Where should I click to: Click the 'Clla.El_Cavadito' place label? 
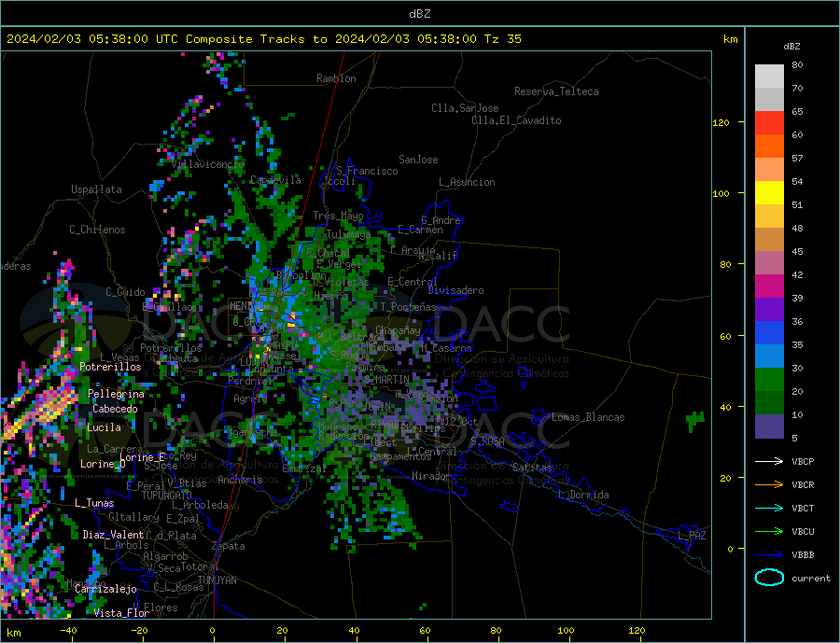[x=516, y=120]
